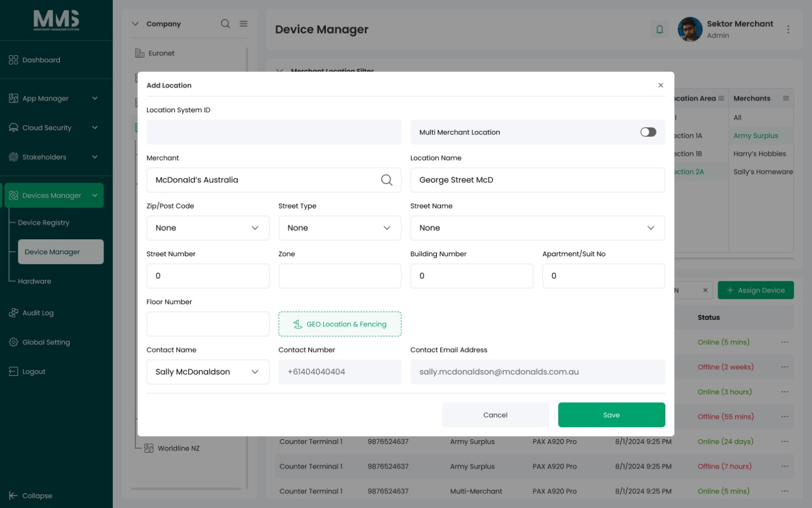Image resolution: width=812 pixels, height=508 pixels.
Task: Open the Contact Name dropdown
Action: (208, 372)
